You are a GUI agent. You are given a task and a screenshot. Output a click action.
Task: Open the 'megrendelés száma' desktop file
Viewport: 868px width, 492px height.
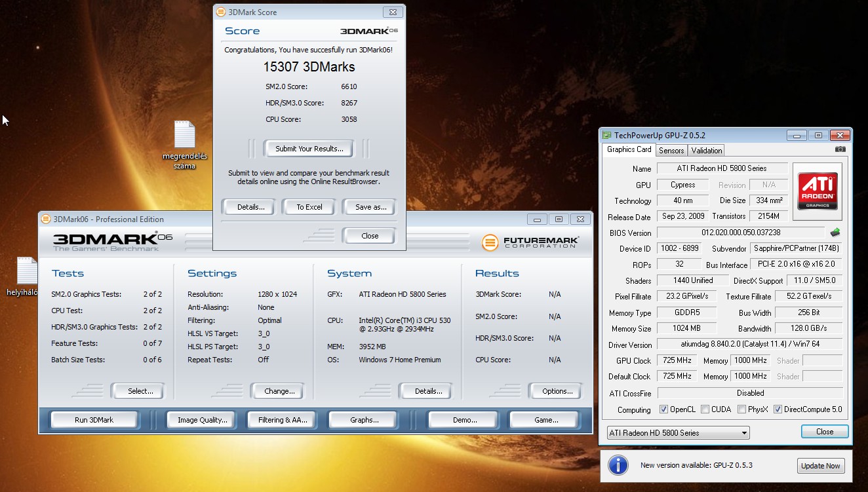[184, 145]
